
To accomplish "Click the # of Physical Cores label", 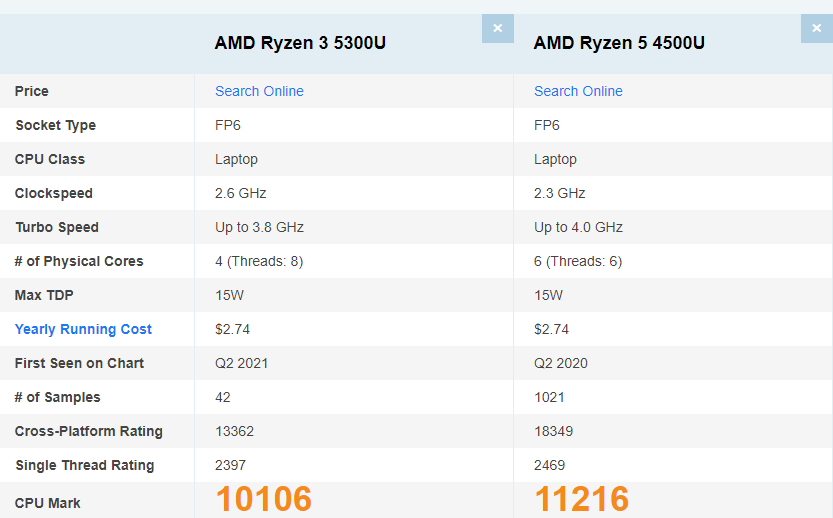I will tap(79, 261).
